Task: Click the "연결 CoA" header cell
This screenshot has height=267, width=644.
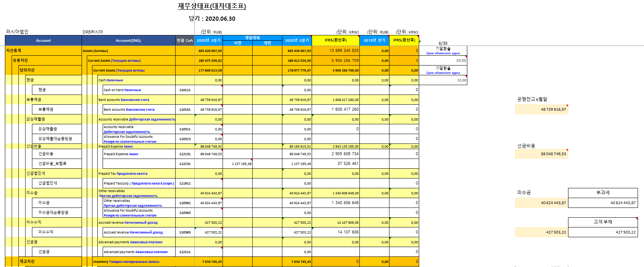Action: coord(185,41)
